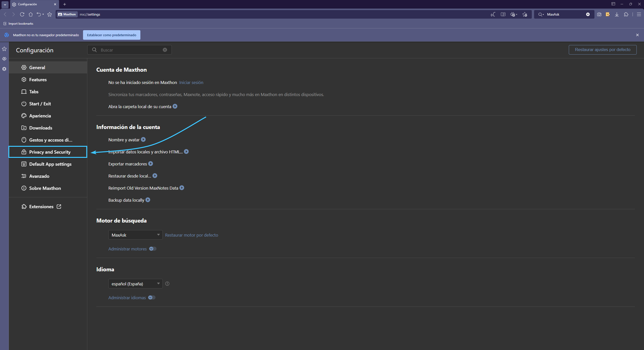Open Sobre Maxthon page
644x350 pixels.
pos(48,188)
